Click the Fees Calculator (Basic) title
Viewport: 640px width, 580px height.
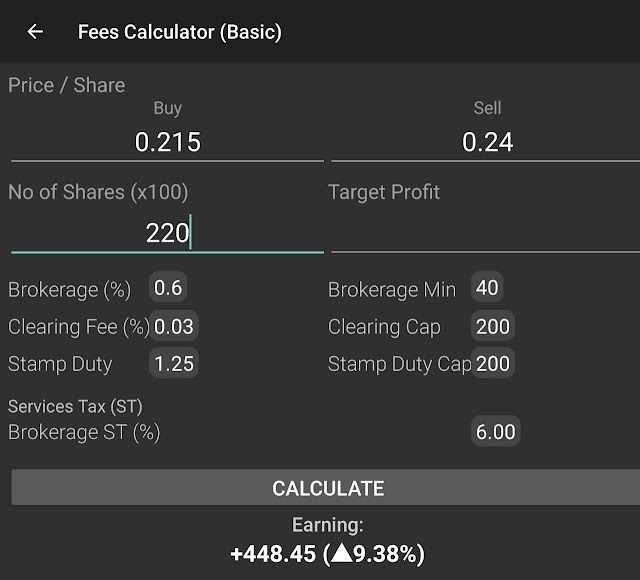[x=180, y=32]
